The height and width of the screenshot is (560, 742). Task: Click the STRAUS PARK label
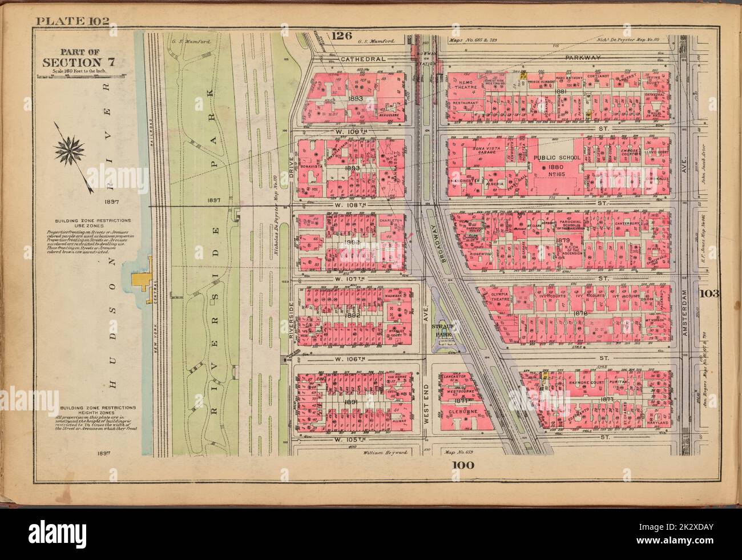(442, 329)
